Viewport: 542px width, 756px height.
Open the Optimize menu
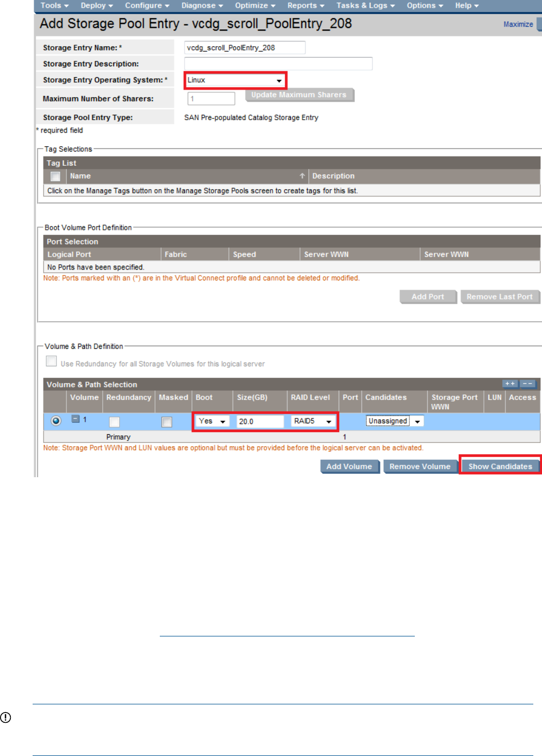pyautogui.click(x=255, y=5)
